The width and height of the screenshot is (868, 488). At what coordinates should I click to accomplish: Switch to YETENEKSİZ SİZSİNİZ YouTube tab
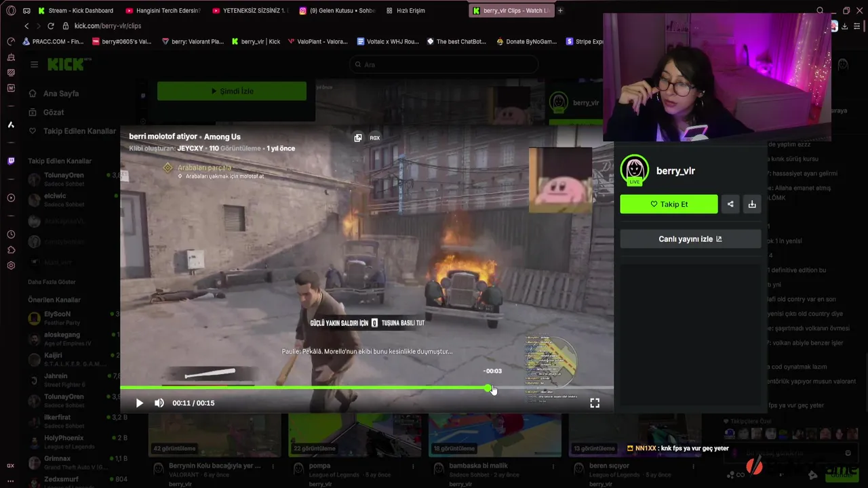(x=250, y=11)
